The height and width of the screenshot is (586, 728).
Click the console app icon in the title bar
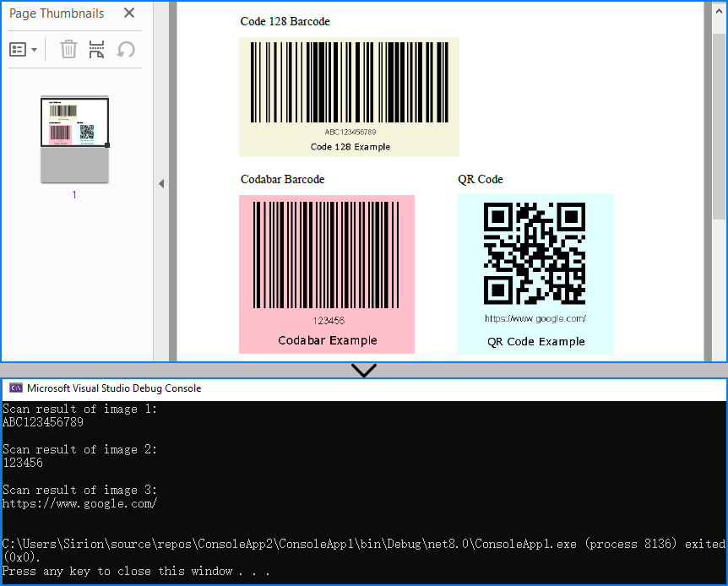(x=15, y=388)
